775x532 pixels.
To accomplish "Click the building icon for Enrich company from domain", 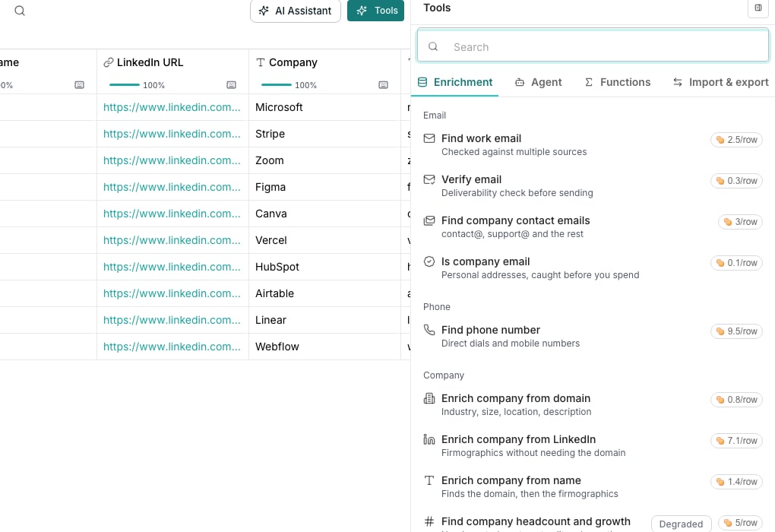I will pyautogui.click(x=429, y=398).
